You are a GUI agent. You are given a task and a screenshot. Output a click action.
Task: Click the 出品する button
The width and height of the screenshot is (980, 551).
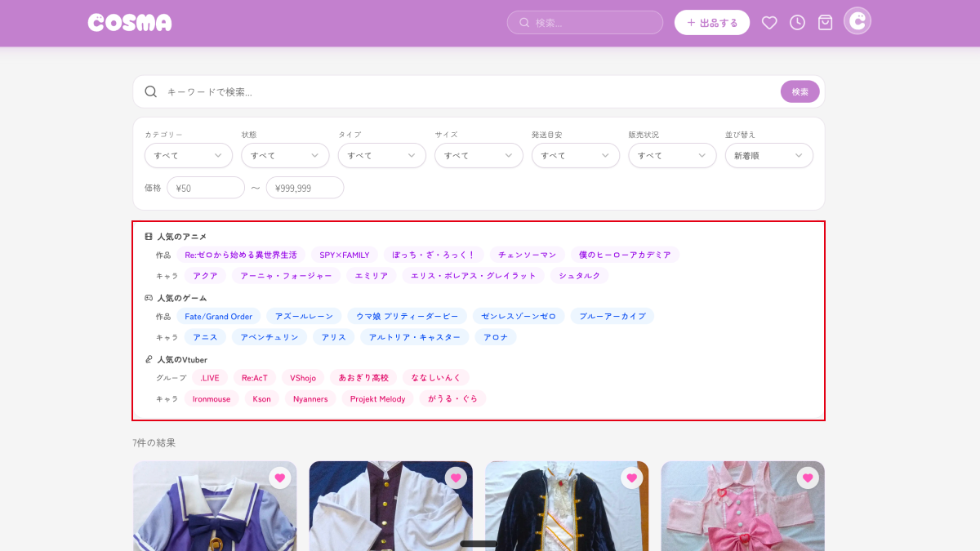(x=711, y=22)
